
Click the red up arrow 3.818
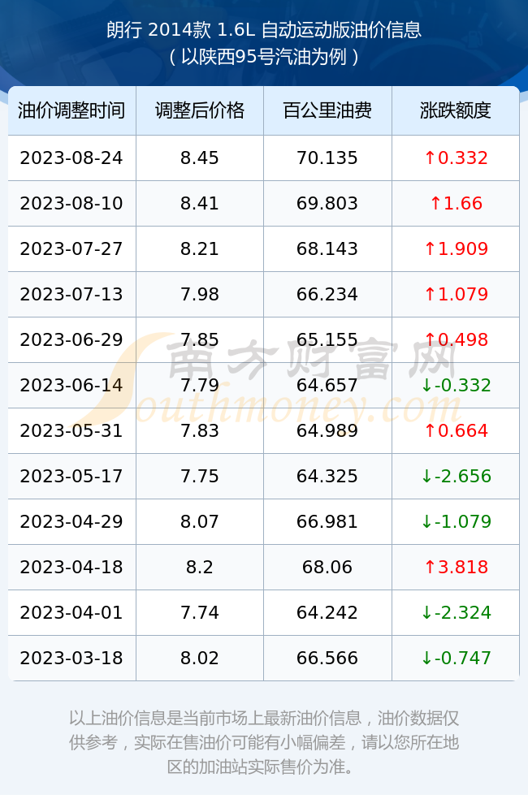tap(430, 567)
